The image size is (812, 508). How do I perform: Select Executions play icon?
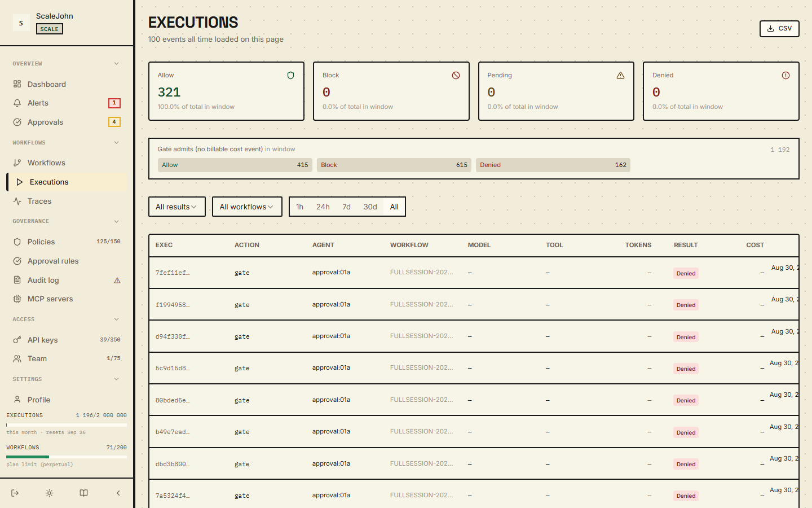[x=19, y=182]
